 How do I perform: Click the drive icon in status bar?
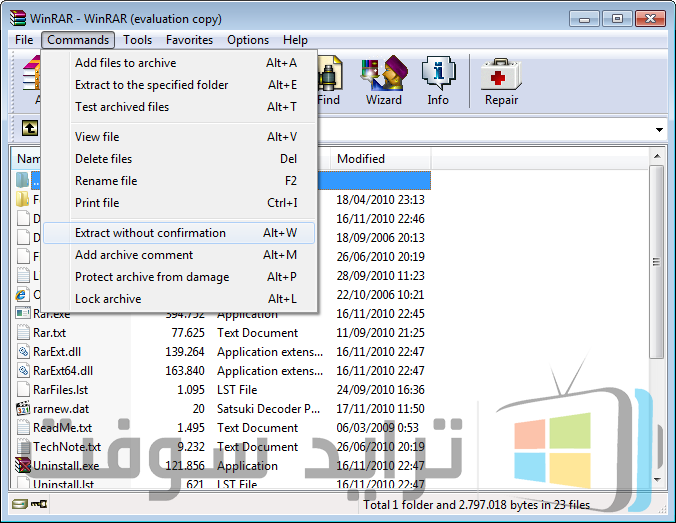point(19,504)
